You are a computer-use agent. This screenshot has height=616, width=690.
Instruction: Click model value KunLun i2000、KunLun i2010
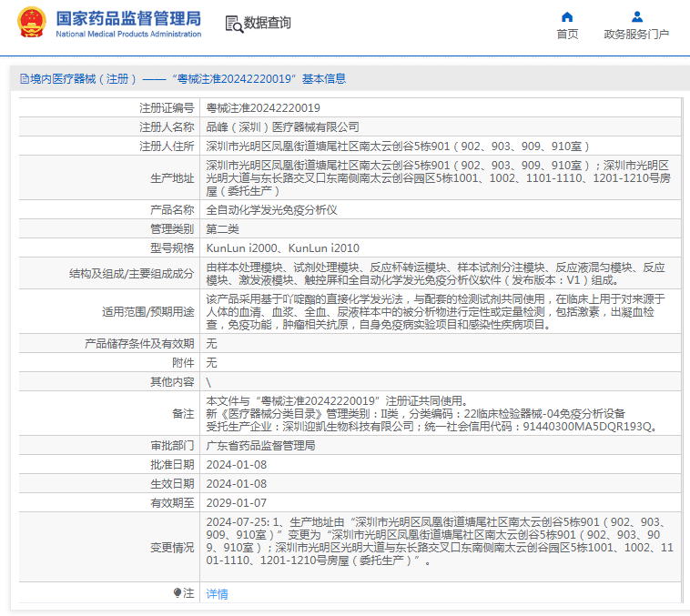[x=282, y=248]
